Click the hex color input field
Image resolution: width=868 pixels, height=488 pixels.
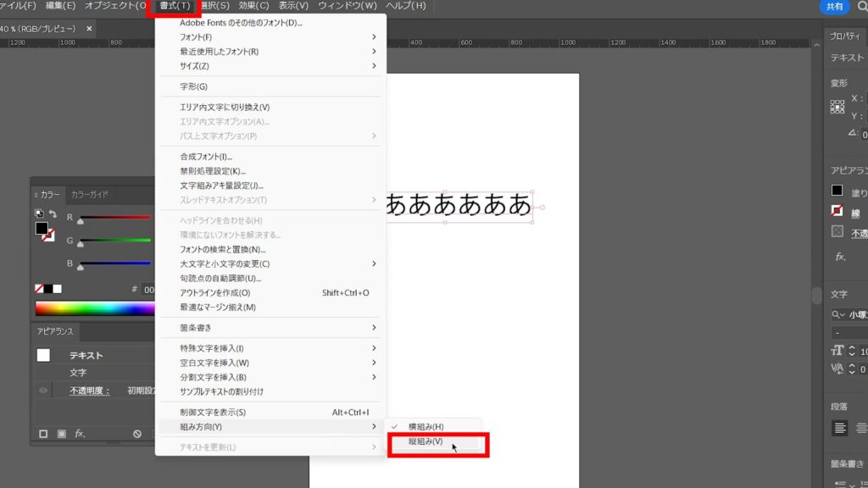(148, 290)
